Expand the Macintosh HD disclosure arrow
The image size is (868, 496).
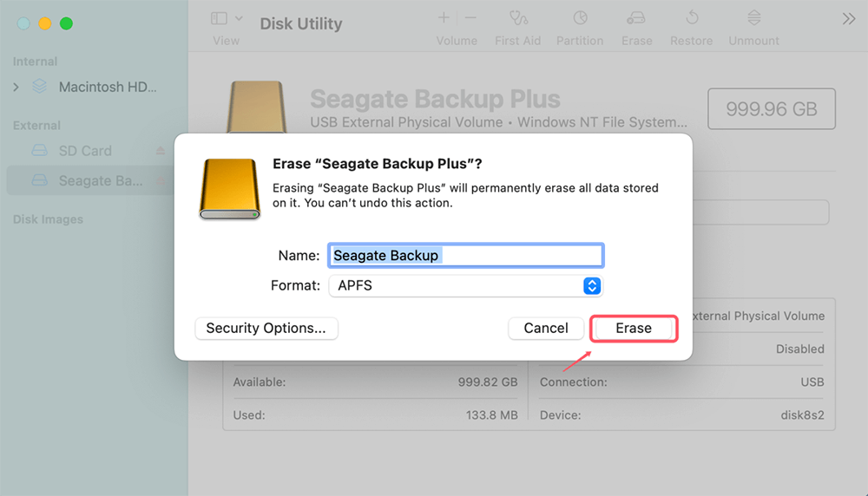click(16, 88)
